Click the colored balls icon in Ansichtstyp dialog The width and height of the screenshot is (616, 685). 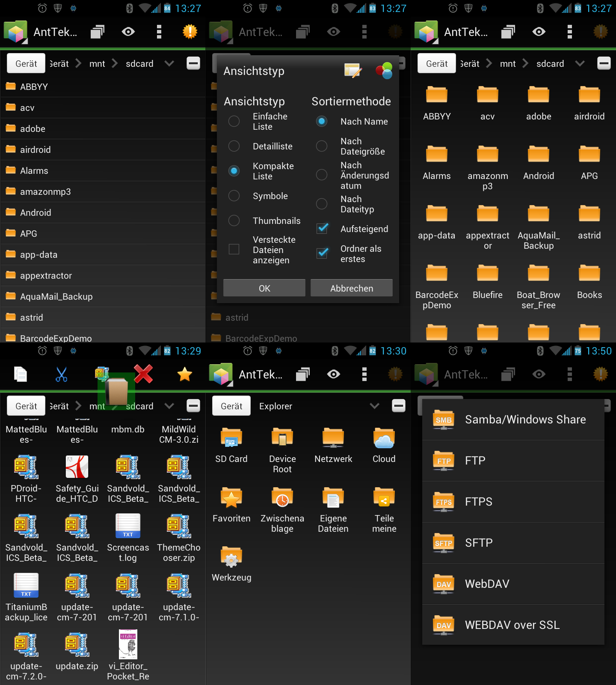384,71
